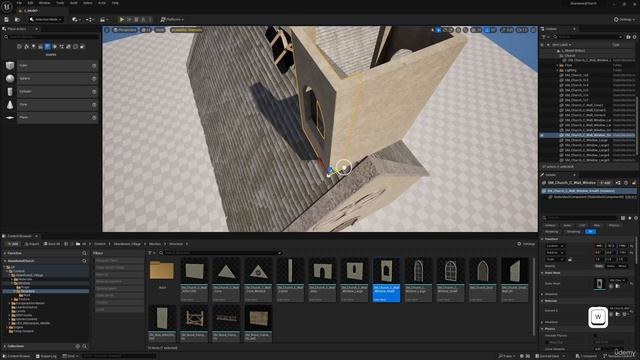The width and height of the screenshot is (640, 360).
Task: Expand the Floor folder in Outliner
Action: [x=558, y=65]
